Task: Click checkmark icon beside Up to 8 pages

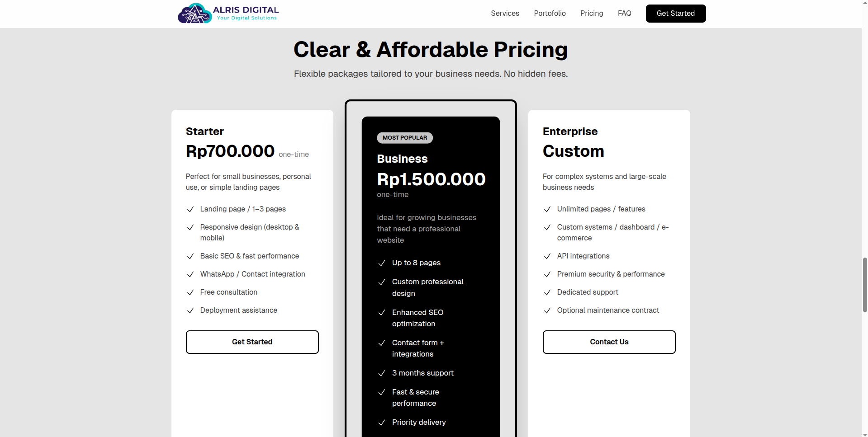Action: coord(382,263)
